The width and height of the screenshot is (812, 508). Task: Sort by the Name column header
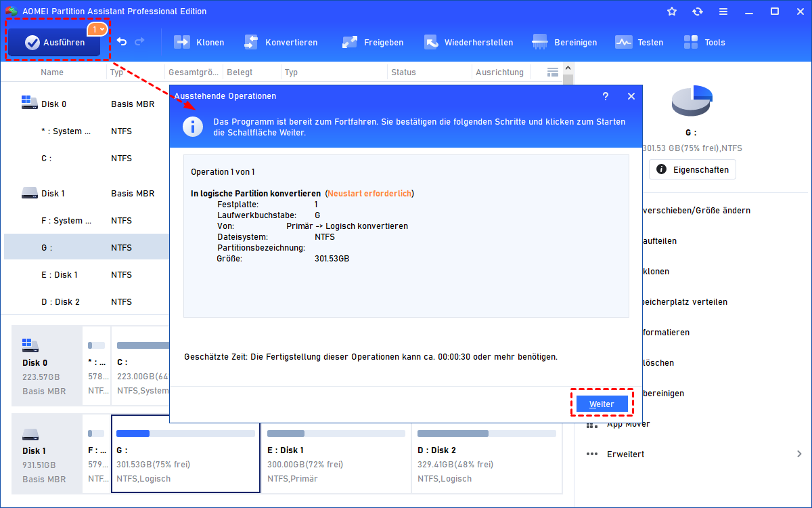pyautogui.click(x=52, y=72)
